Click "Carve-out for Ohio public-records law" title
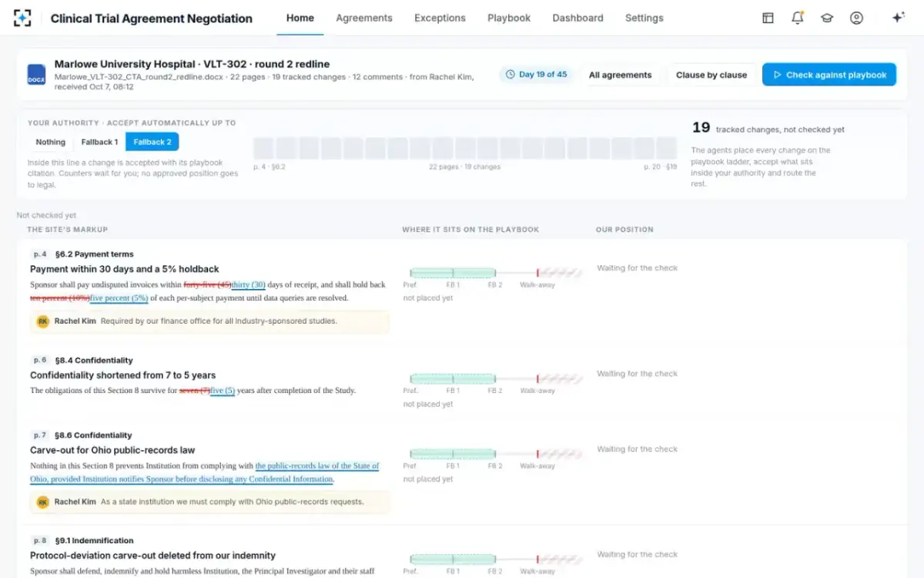This screenshot has height=578, width=924. point(112,450)
